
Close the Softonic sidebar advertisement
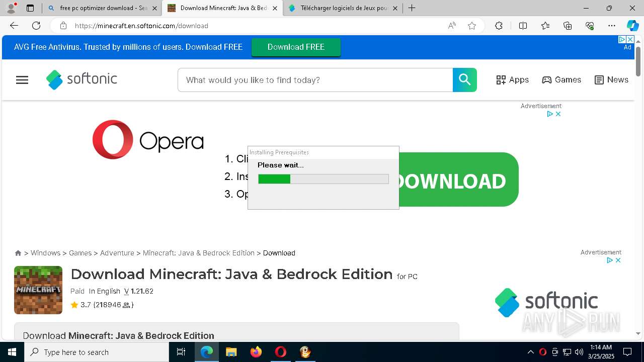618,260
